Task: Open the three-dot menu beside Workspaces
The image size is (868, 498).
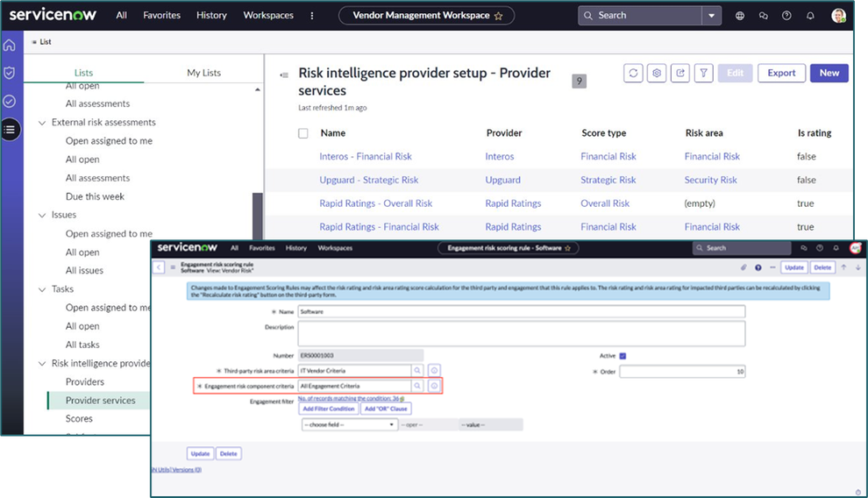Action: coord(312,16)
